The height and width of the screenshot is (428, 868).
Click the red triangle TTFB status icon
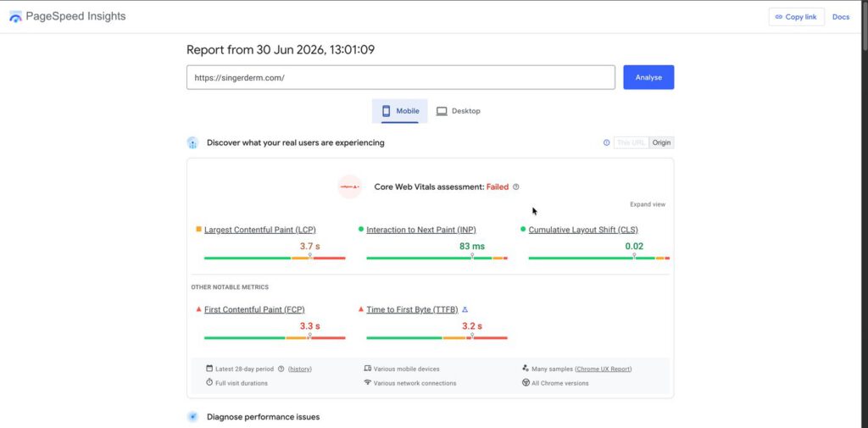361,309
